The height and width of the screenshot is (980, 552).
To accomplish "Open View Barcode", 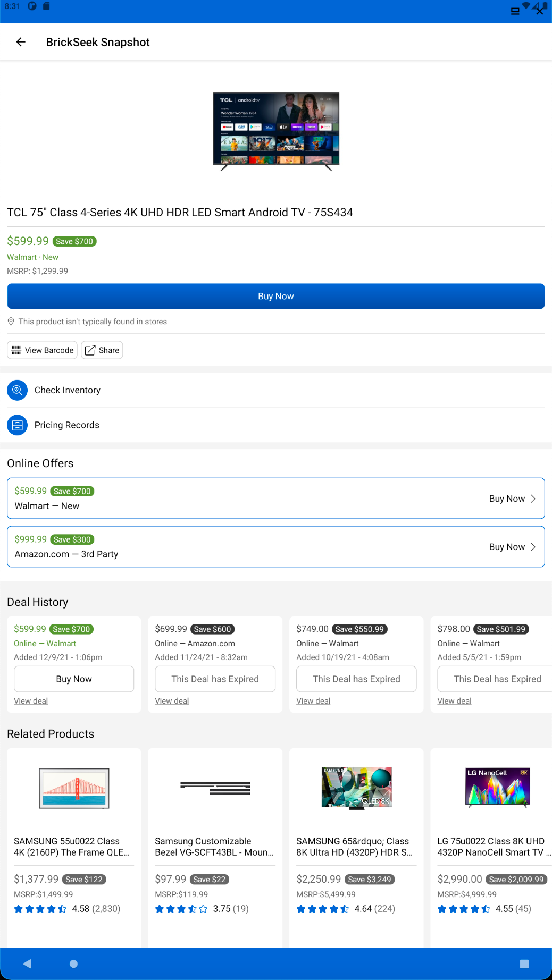I will click(43, 350).
